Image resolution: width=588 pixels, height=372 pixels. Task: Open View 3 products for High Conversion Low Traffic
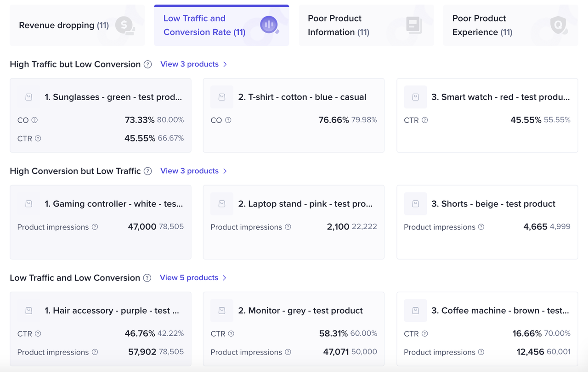tap(189, 171)
